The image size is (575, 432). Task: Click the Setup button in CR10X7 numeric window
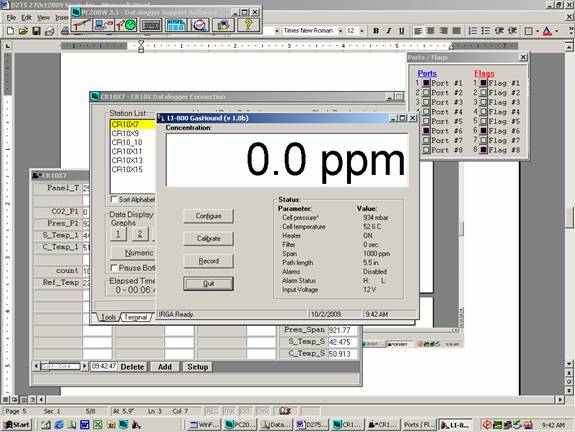pos(198,367)
